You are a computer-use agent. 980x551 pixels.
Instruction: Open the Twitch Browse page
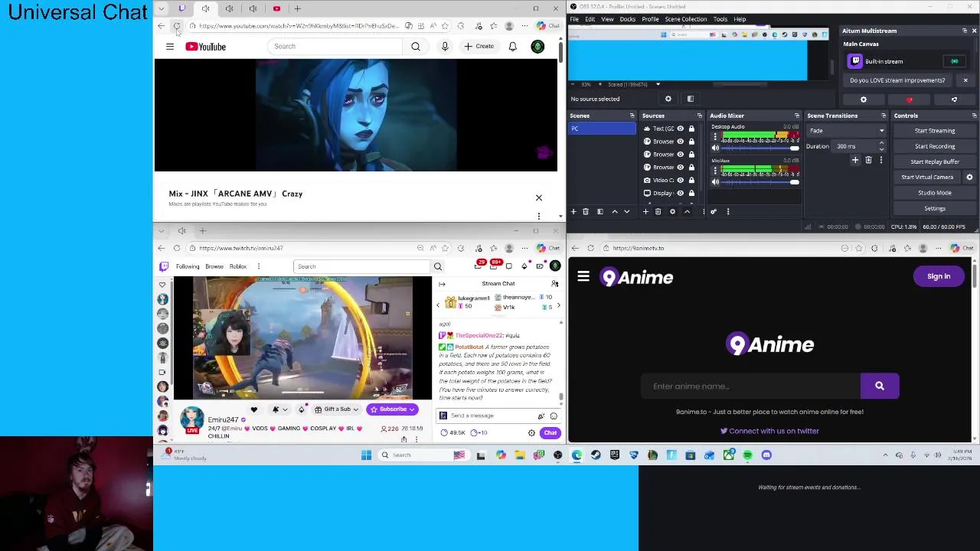[x=214, y=266]
